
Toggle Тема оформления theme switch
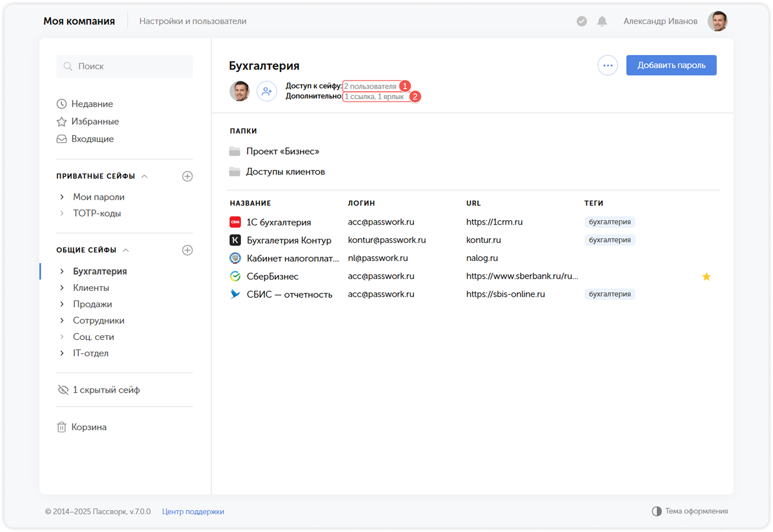pyautogui.click(x=690, y=511)
